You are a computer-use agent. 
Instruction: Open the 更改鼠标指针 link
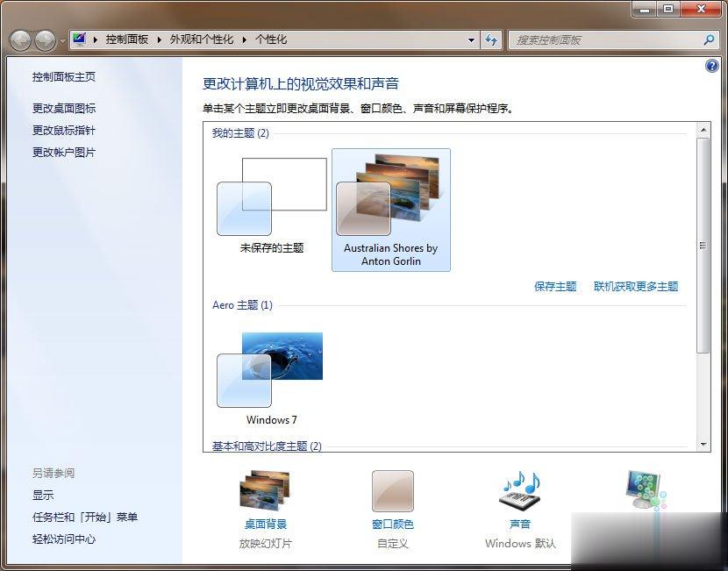pos(64,131)
